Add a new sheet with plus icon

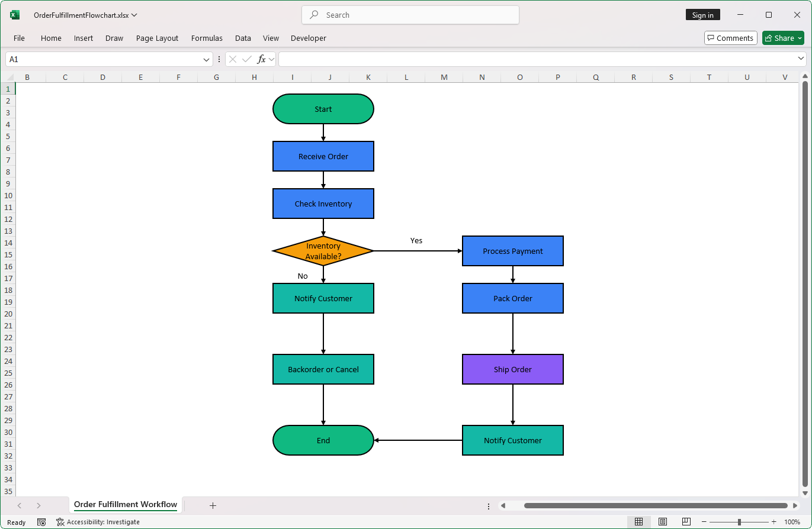coord(213,505)
